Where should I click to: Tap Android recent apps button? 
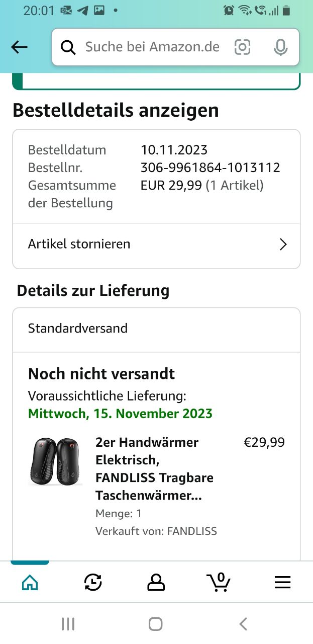[68, 624]
